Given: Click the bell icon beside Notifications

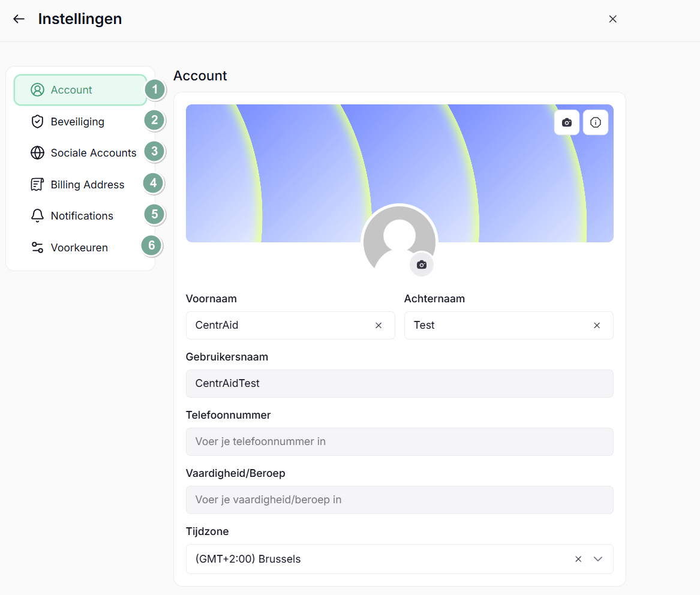Looking at the screenshot, I should pyautogui.click(x=38, y=215).
